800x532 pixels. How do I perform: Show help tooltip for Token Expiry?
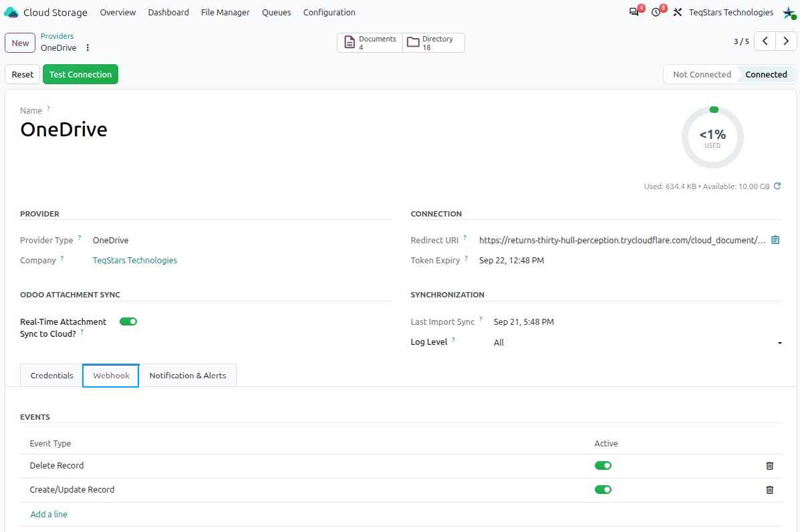[x=466, y=258]
